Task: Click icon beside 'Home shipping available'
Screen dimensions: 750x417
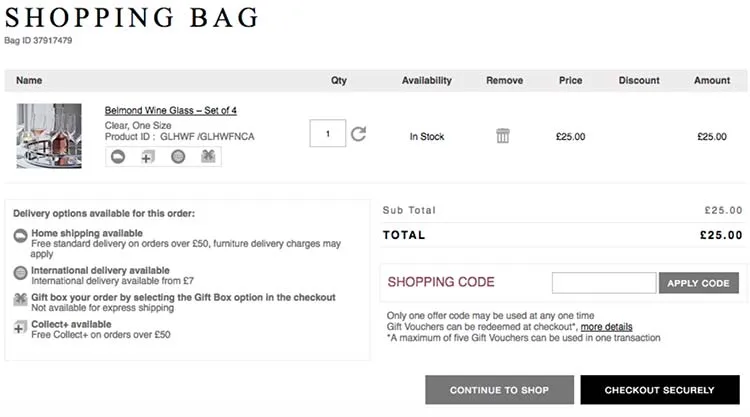Action: point(21,235)
